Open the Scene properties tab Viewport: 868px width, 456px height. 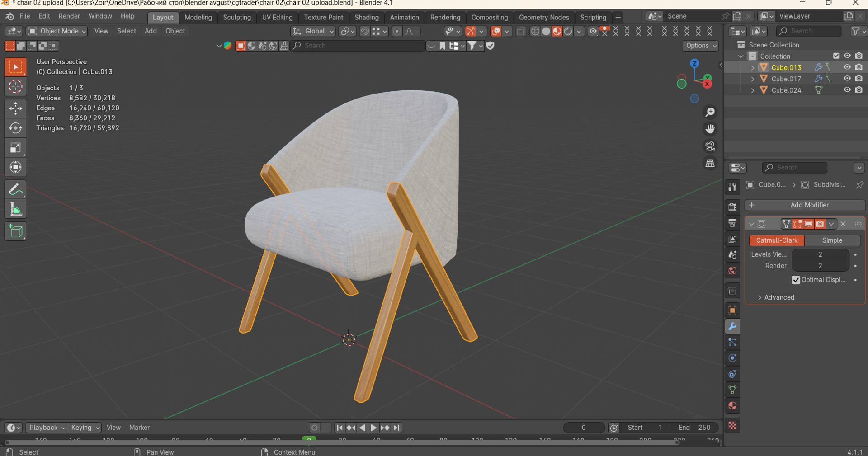point(732,254)
